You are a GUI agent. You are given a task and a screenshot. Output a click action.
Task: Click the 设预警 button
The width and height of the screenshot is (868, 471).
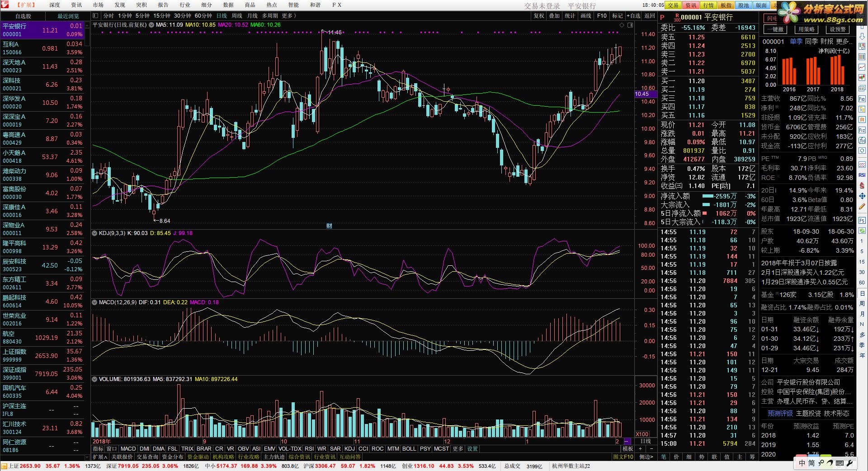click(837, 29)
